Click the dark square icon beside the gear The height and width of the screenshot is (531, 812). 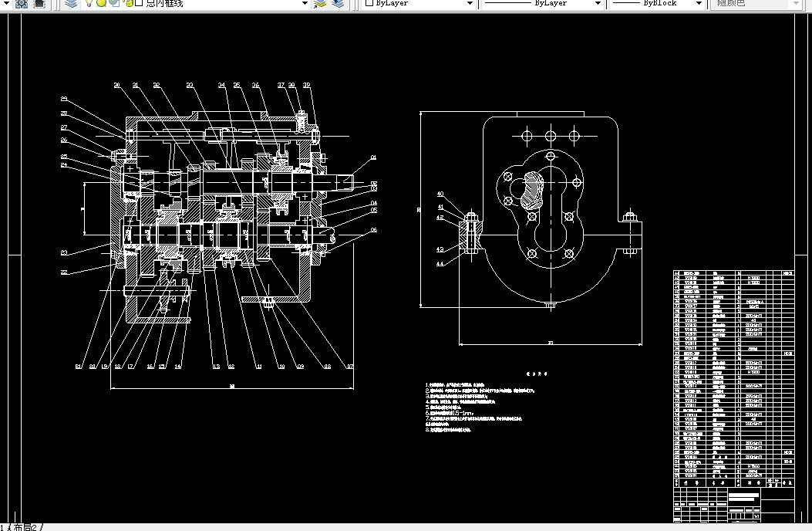click(x=39, y=4)
